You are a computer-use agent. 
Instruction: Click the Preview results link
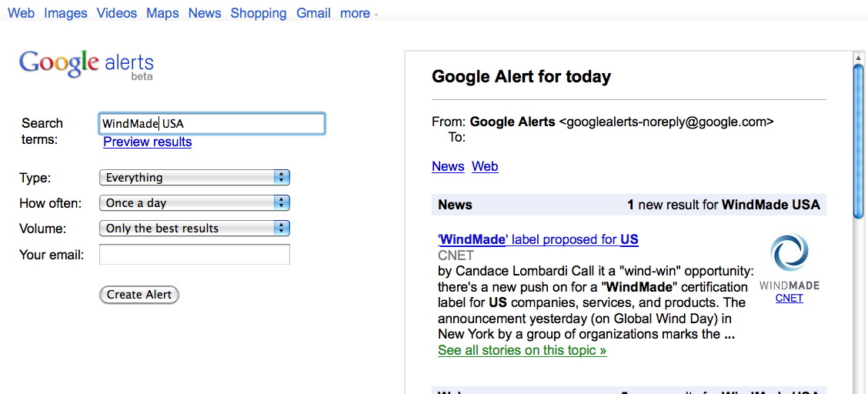(147, 142)
